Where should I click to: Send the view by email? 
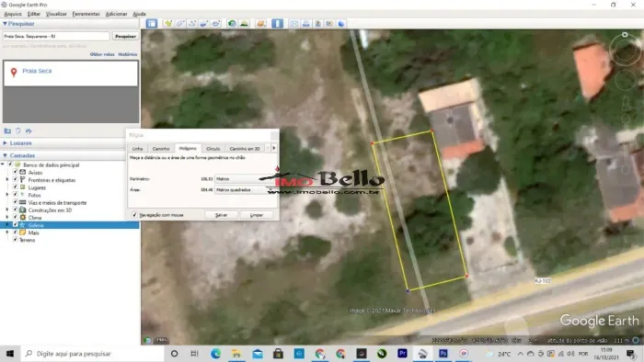[x=294, y=23]
